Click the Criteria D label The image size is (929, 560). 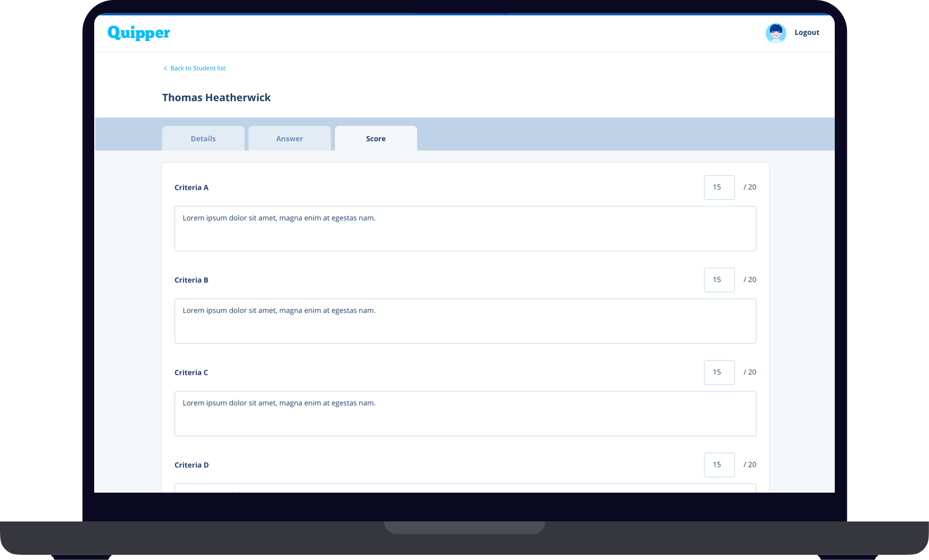[191, 465]
